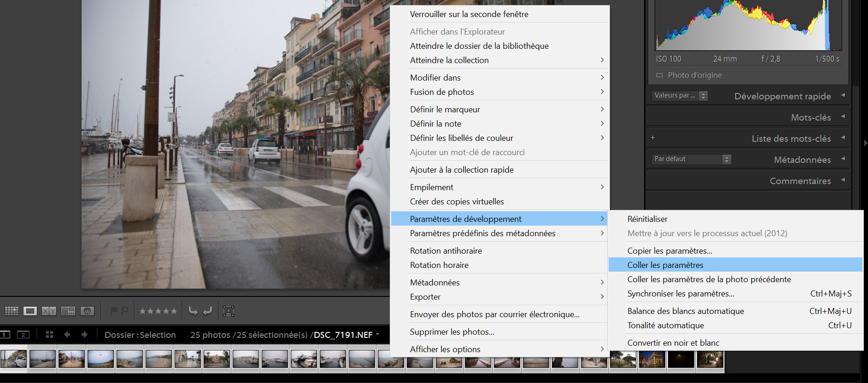Collapse the right side panel arrow
The image size is (868, 383).
coord(865,143)
